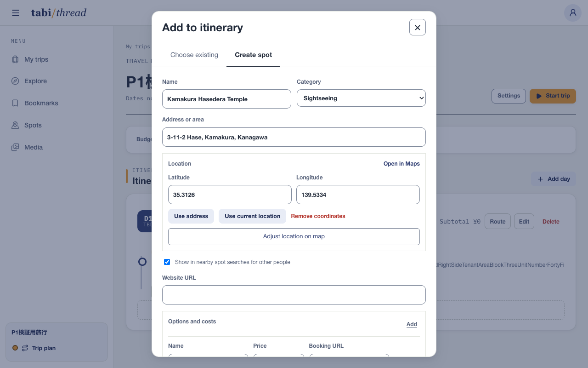This screenshot has width=588, height=368.
Task: Click the Website URL input field
Action: click(294, 295)
